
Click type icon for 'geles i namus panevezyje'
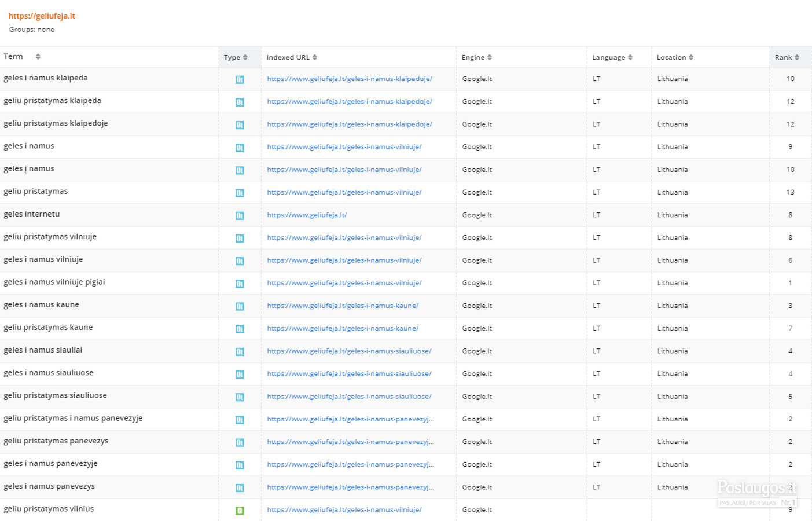pyautogui.click(x=240, y=465)
